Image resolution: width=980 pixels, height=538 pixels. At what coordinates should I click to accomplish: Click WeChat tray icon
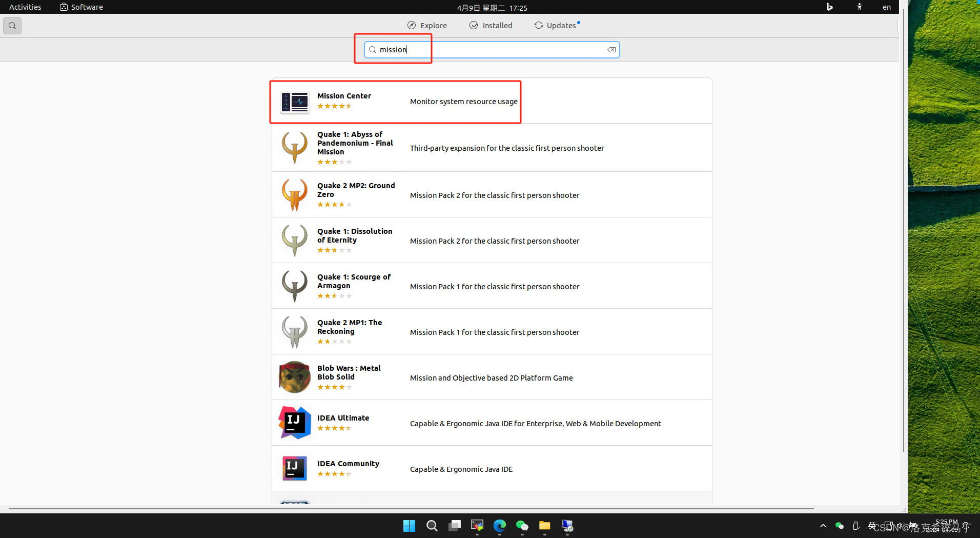[839, 526]
